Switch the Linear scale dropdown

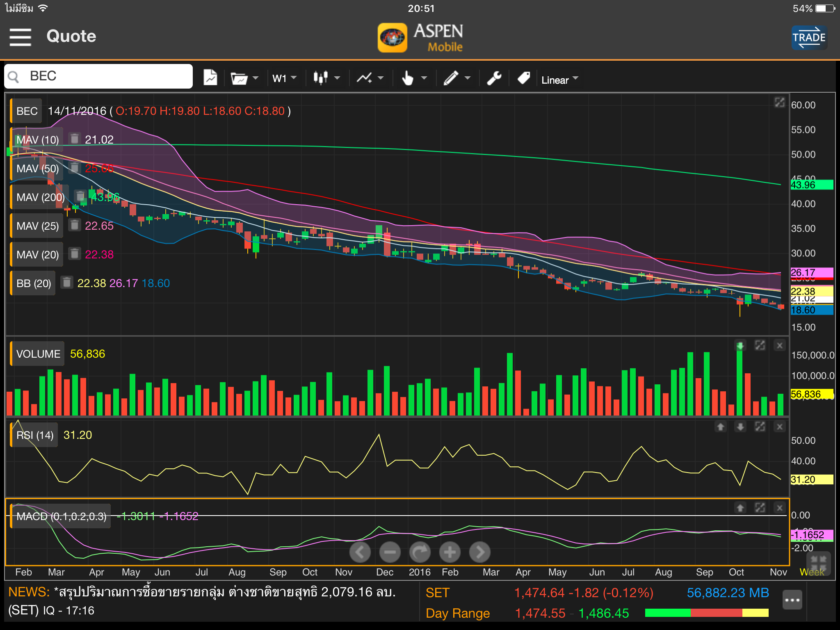pyautogui.click(x=559, y=80)
